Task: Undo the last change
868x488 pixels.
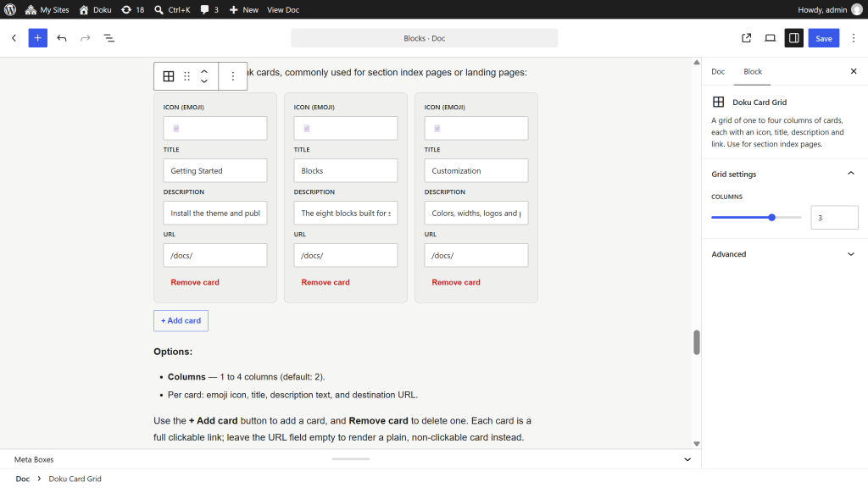Action: pos(61,38)
